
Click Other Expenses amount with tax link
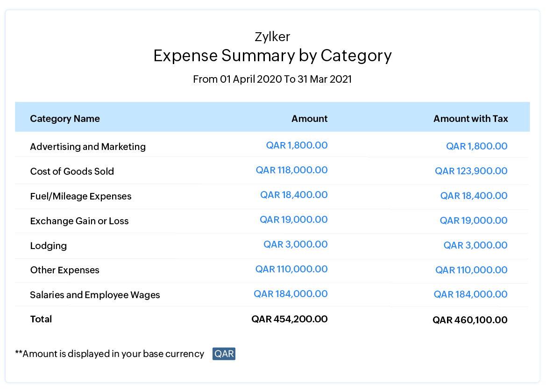tap(471, 270)
